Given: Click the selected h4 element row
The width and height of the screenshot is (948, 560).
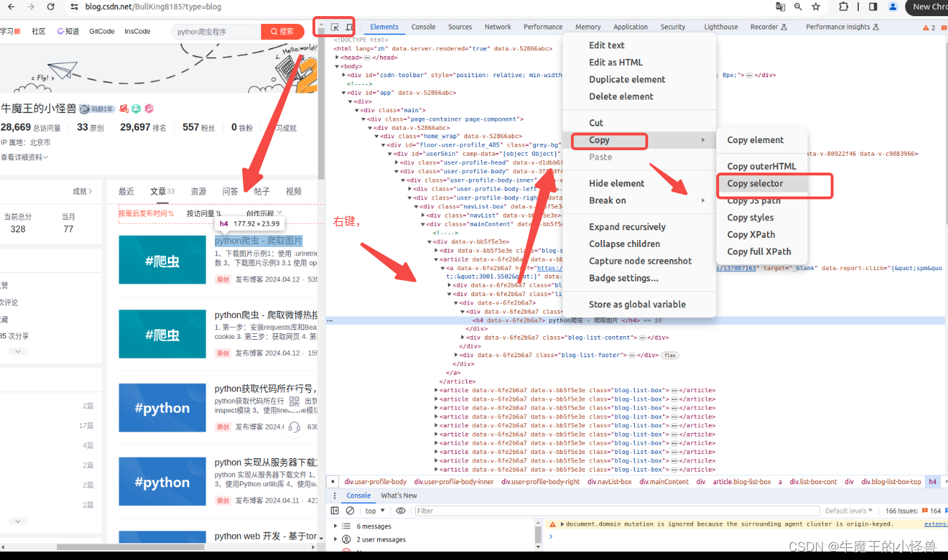Looking at the screenshot, I should pos(636,320).
